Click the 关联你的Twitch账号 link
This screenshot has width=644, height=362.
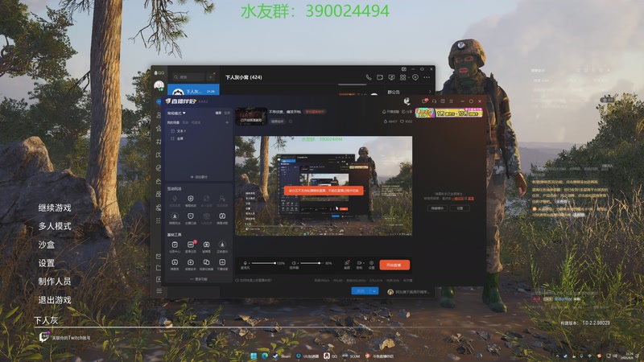click(x=71, y=338)
